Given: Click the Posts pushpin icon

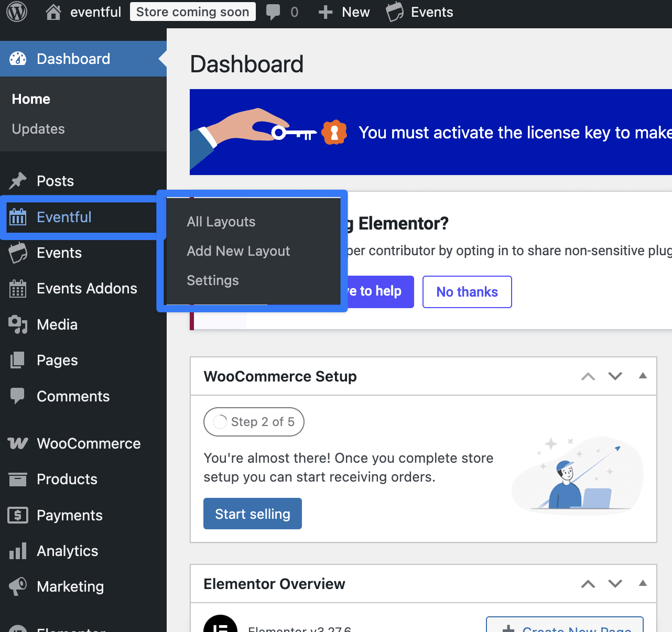Looking at the screenshot, I should pos(18,181).
